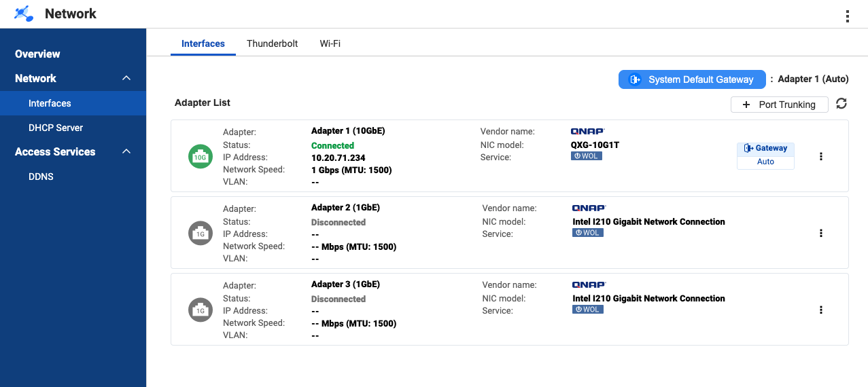
Task: Switch to the Thunderbolt tab
Action: coord(273,43)
